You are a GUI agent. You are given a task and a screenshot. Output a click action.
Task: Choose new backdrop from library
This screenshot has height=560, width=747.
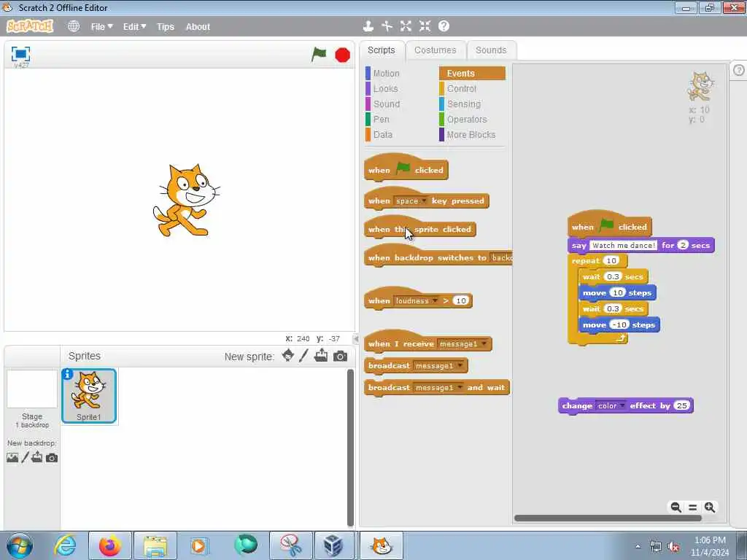tap(12, 458)
